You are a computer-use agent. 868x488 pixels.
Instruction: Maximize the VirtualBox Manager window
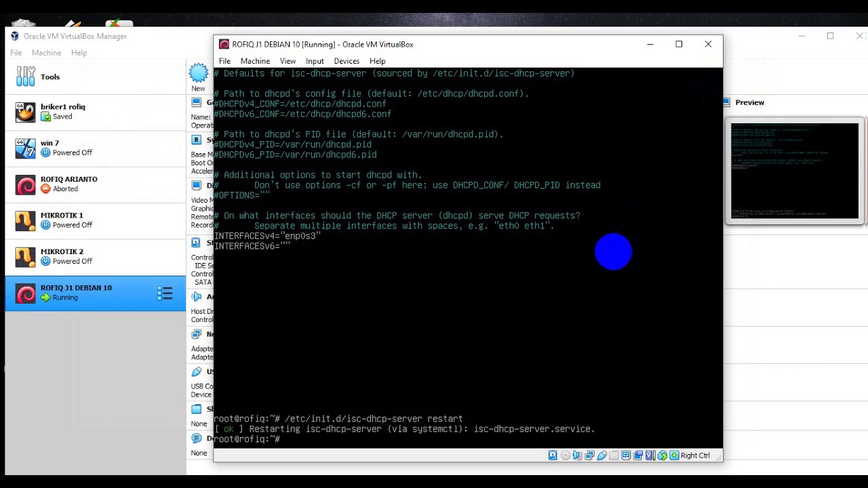pos(830,36)
